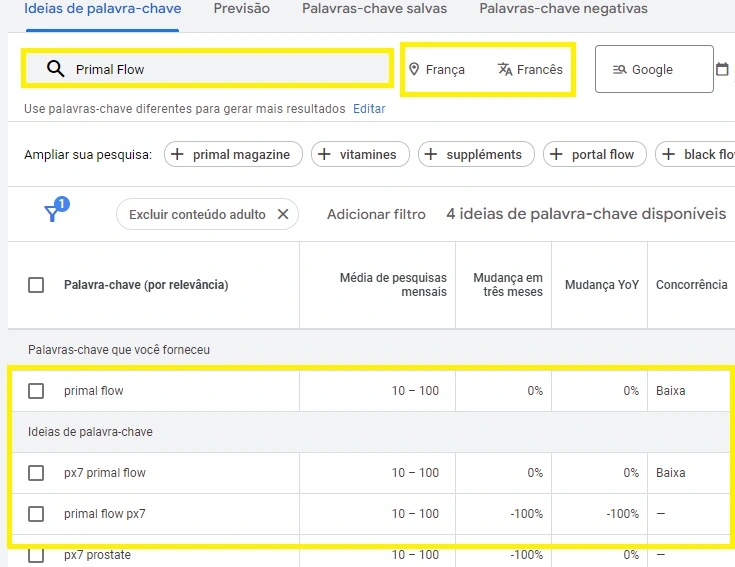735x567 pixels.
Task: Sort by Mudança em três meses
Action: coord(508,285)
